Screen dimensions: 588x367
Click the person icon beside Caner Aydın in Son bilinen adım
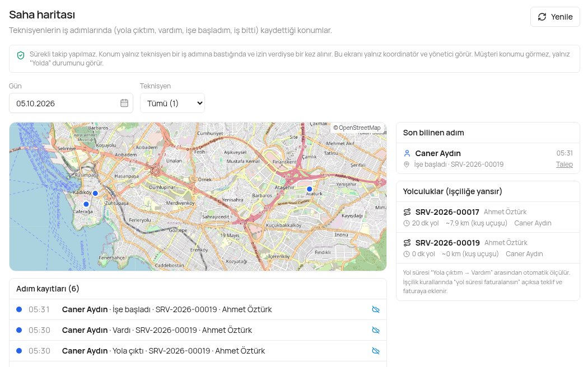(407, 153)
